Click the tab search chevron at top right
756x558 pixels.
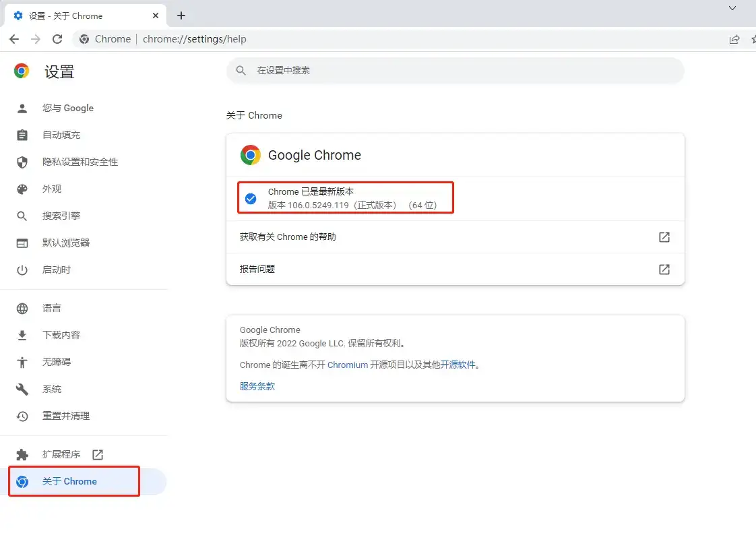(x=732, y=7)
